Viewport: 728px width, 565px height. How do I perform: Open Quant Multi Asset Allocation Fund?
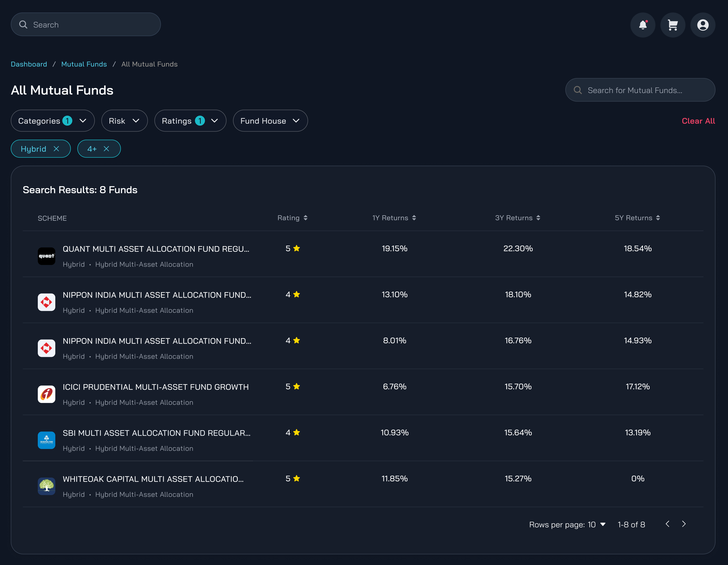click(156, 249)
